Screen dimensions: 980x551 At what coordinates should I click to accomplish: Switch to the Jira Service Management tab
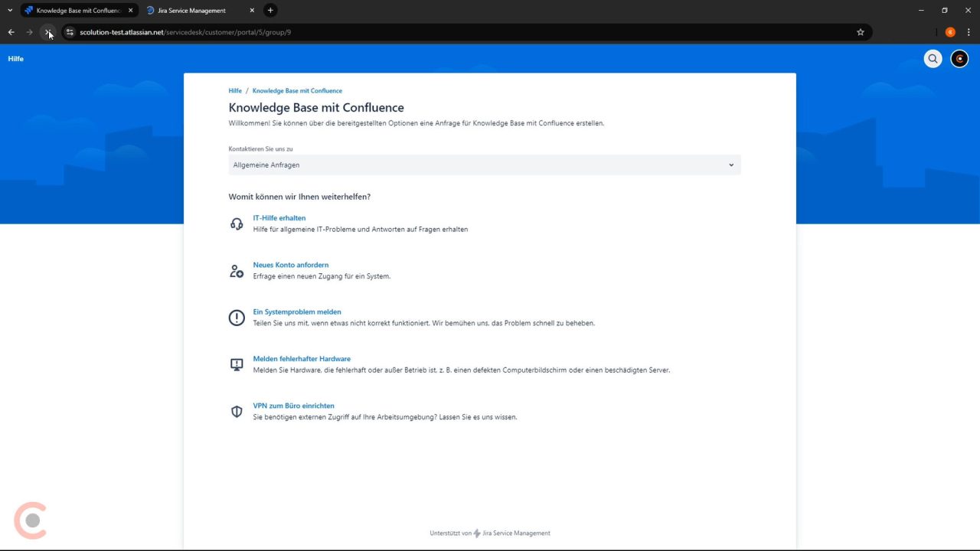[201, 11]
